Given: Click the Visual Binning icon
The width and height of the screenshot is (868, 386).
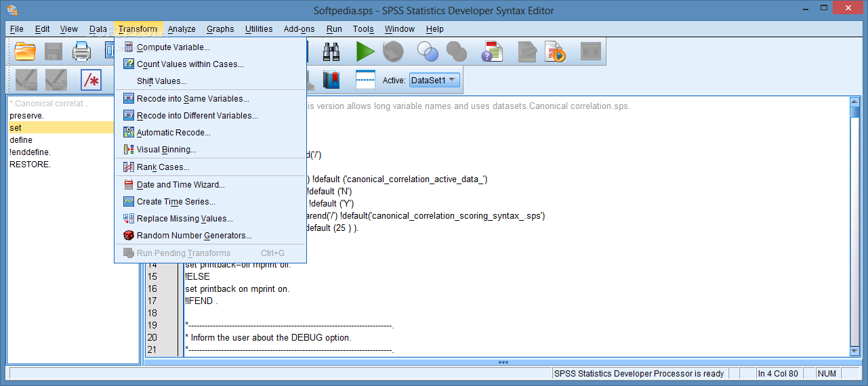Looking at the screenshot, I should point(129,150).
